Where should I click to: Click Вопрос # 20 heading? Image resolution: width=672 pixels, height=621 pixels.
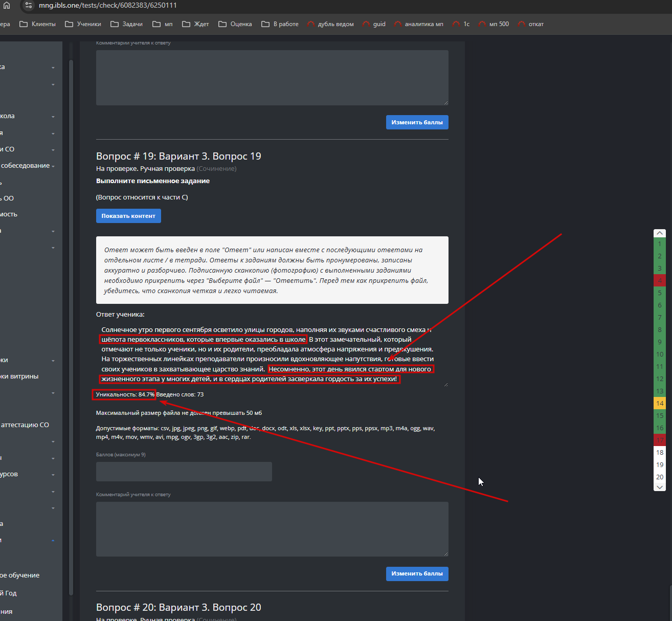click(178, 607)
